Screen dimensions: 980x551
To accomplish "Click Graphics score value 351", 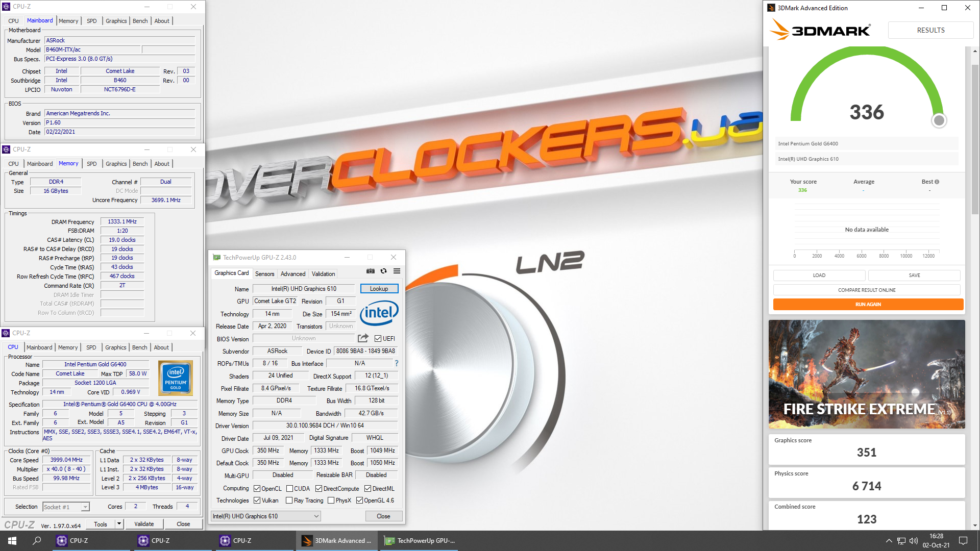I will pyautogui.click(x=866, y=453).
